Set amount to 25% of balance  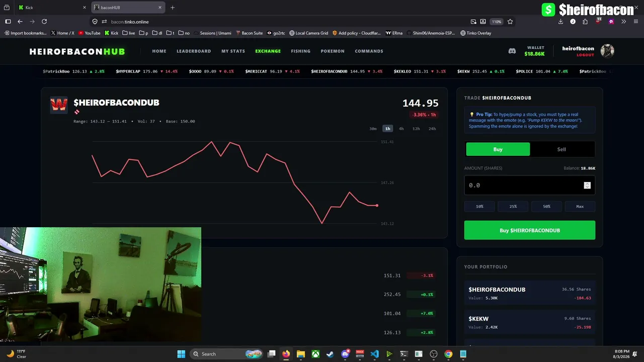(513, 207)
